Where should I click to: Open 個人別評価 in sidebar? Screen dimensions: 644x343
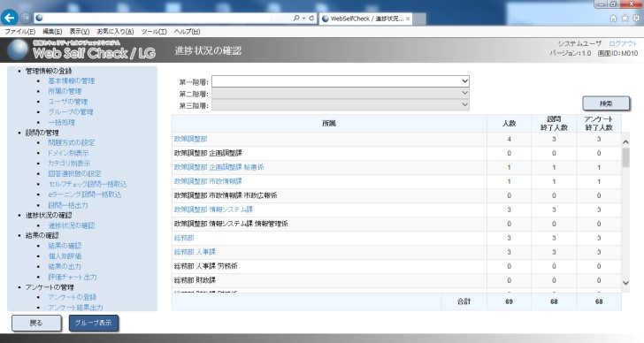(x=65, y=256)
